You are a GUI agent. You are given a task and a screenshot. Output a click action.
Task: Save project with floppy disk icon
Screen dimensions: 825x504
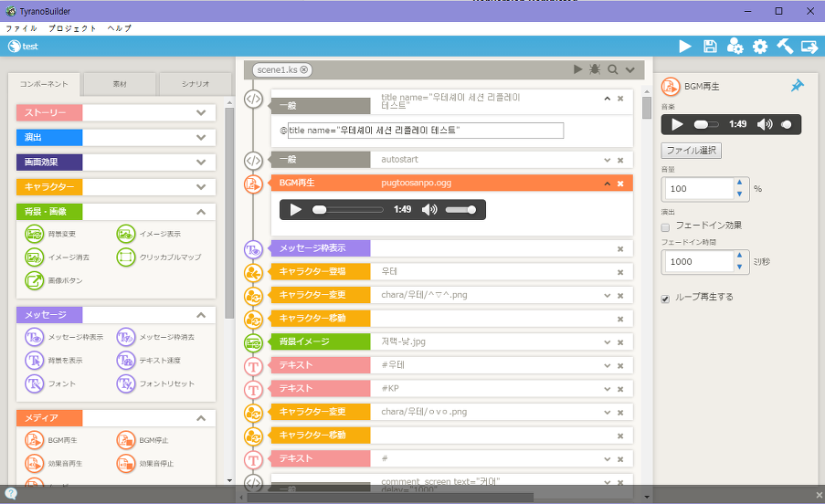(710, 47)
